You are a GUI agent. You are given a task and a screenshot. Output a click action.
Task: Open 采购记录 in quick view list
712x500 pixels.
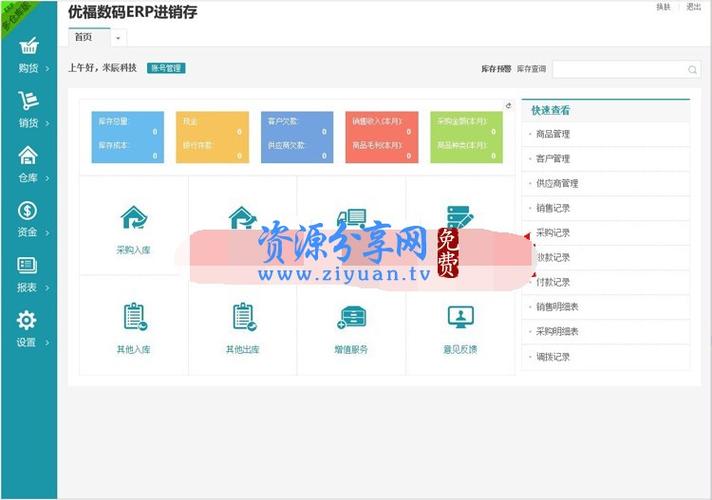click(x=606, y=233)
